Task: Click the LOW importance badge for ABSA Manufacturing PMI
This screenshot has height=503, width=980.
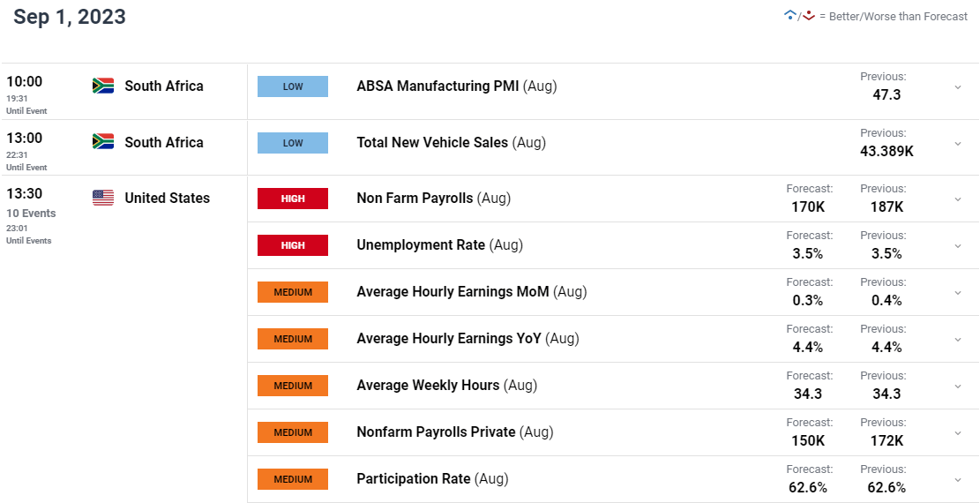Action: click(x=293, y=86)
